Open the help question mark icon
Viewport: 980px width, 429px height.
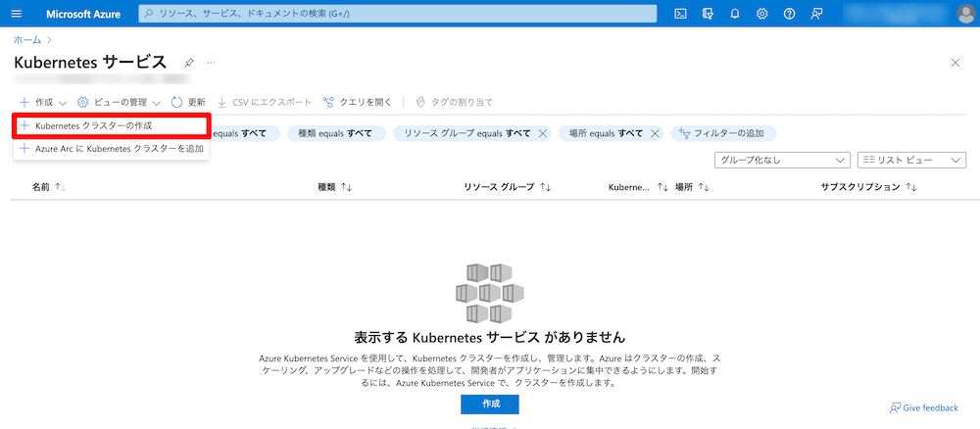click(789, 14)
